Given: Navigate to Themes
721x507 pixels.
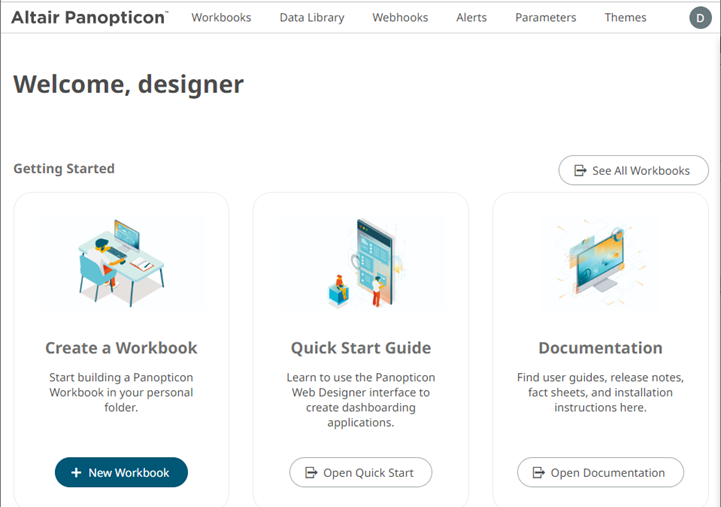Looking at the screenshot, I should point(625,17).
